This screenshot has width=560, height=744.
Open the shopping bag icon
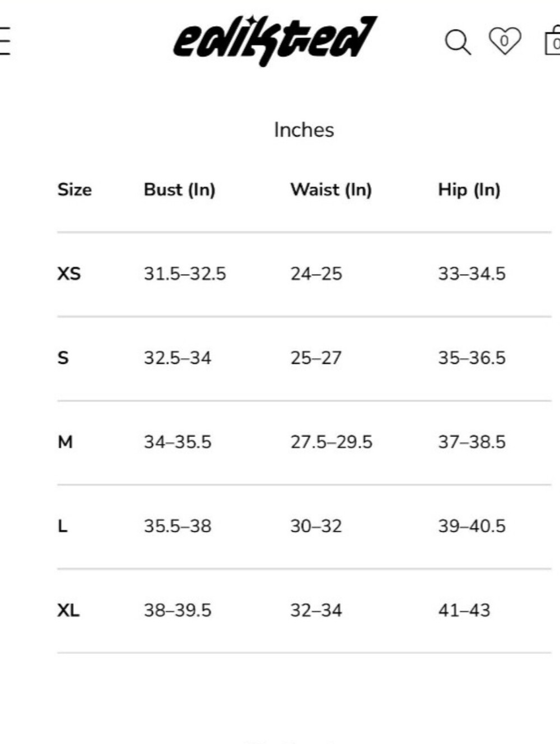click(x=553, y=41)
